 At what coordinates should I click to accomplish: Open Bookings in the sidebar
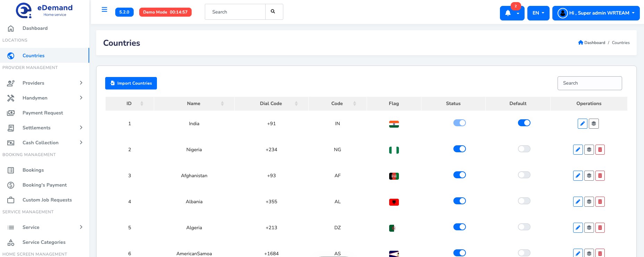click(44, 170)
